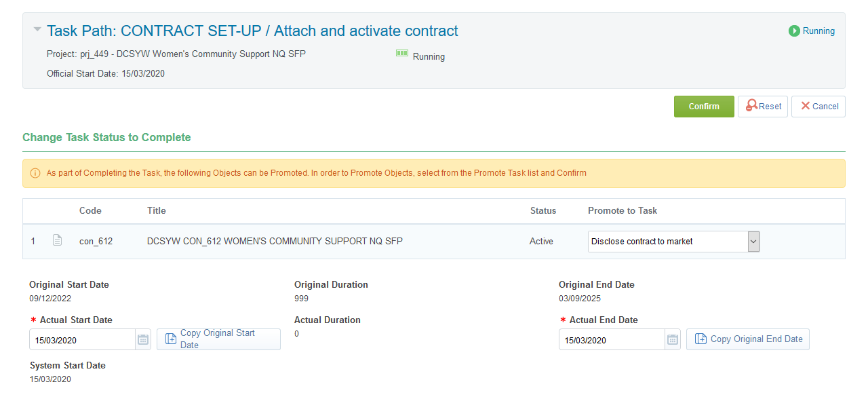Copy Original End Date
868x397 pixels.
(x=748, y=339)
